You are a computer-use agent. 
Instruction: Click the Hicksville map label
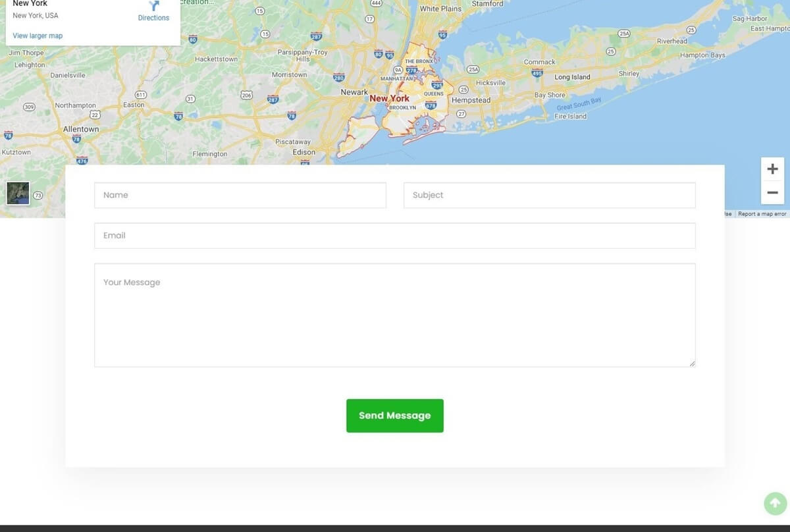[x=490, y=83]
